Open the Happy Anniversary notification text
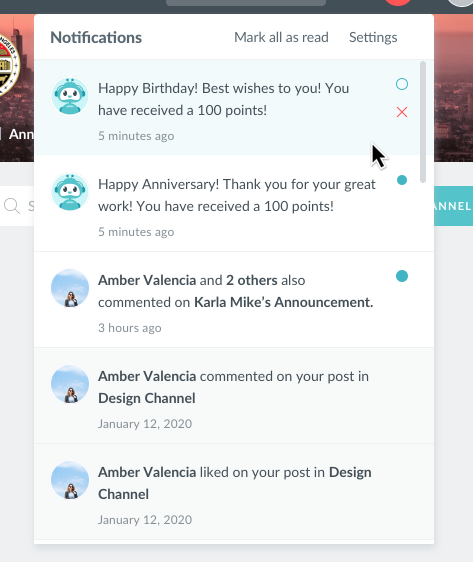This screenshot has width=473, height=562. (237, 195)
